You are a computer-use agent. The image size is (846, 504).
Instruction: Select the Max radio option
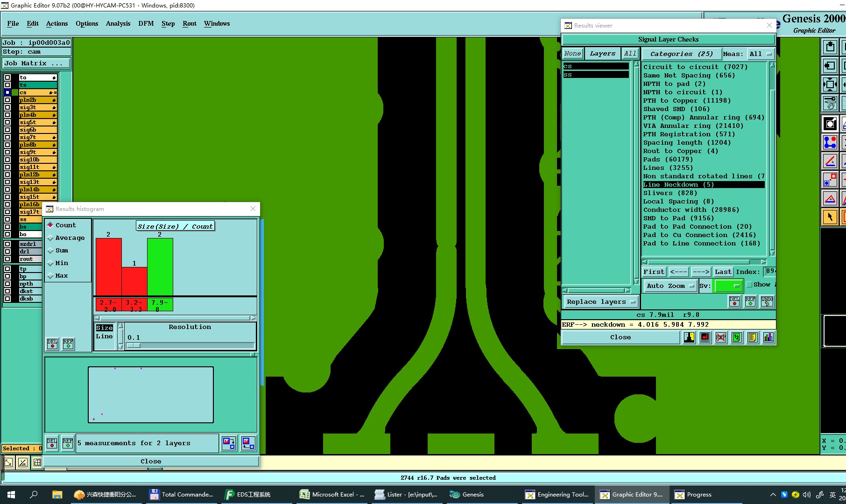57,275
